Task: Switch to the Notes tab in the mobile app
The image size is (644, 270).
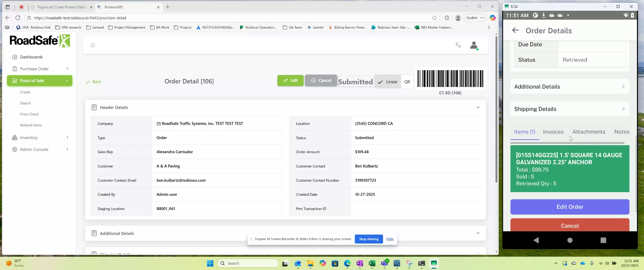Action: click(622, 132)
